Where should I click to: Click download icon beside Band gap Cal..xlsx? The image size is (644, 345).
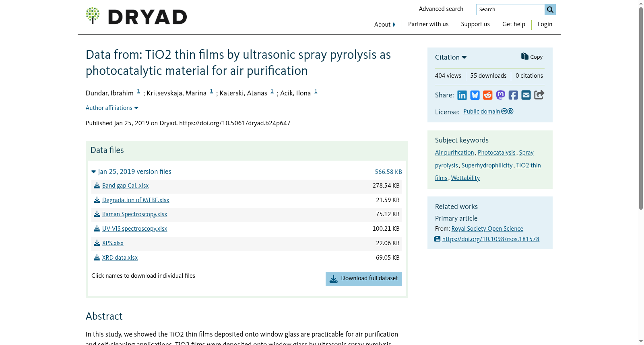tap(97, 186)
